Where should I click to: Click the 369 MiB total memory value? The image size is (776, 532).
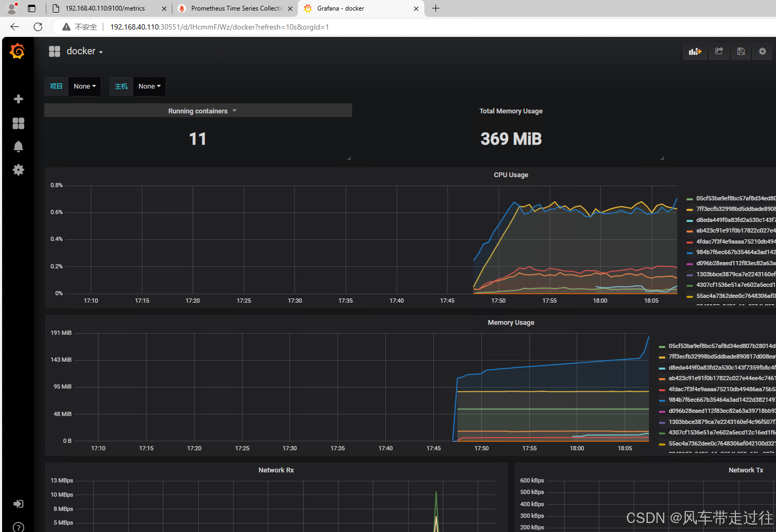pos(511,139)
